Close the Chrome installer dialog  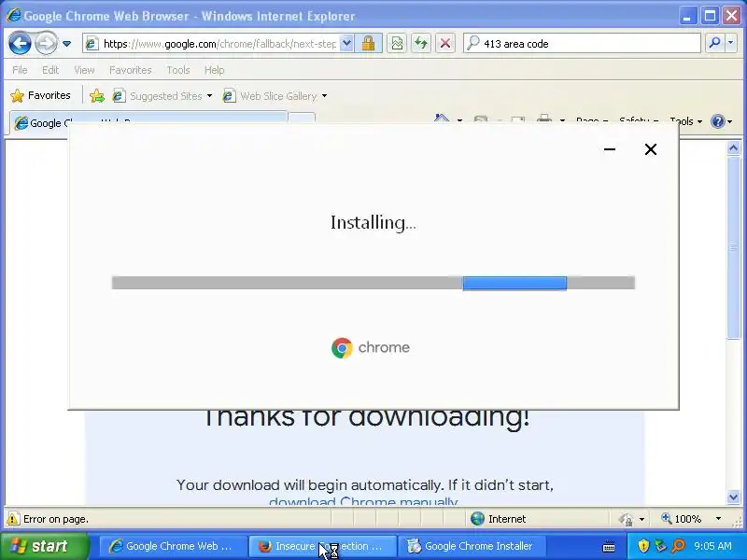click(x=650, y=149)
